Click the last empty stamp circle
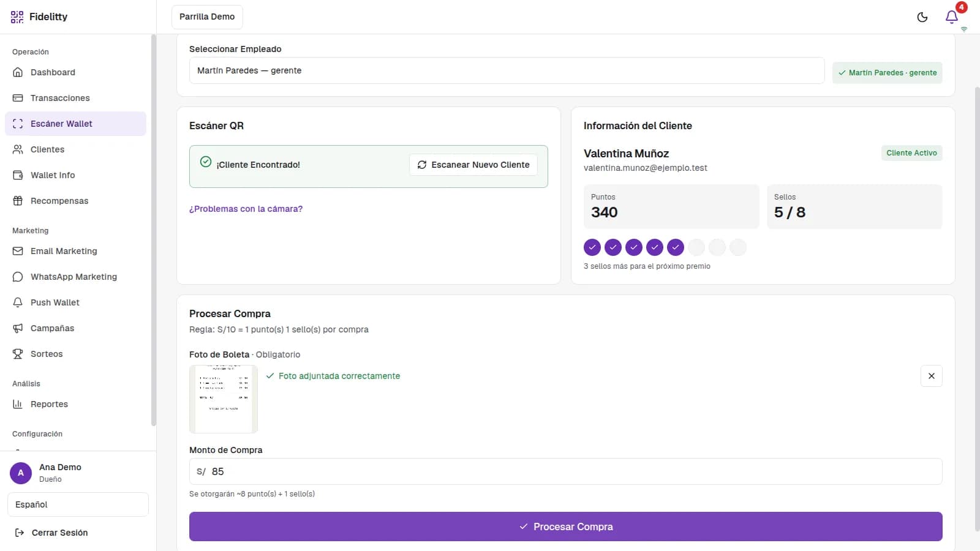Image resolution: width=980 pixels, height=551 pixels. pos(738,247)
